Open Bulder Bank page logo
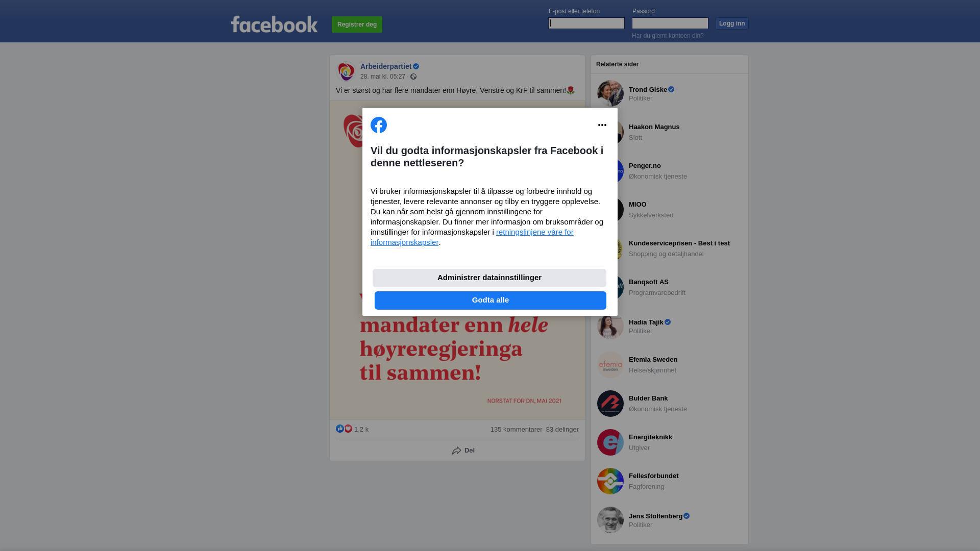Image resolution: width=980 pixels, height=551 pixels. (610, 404)
